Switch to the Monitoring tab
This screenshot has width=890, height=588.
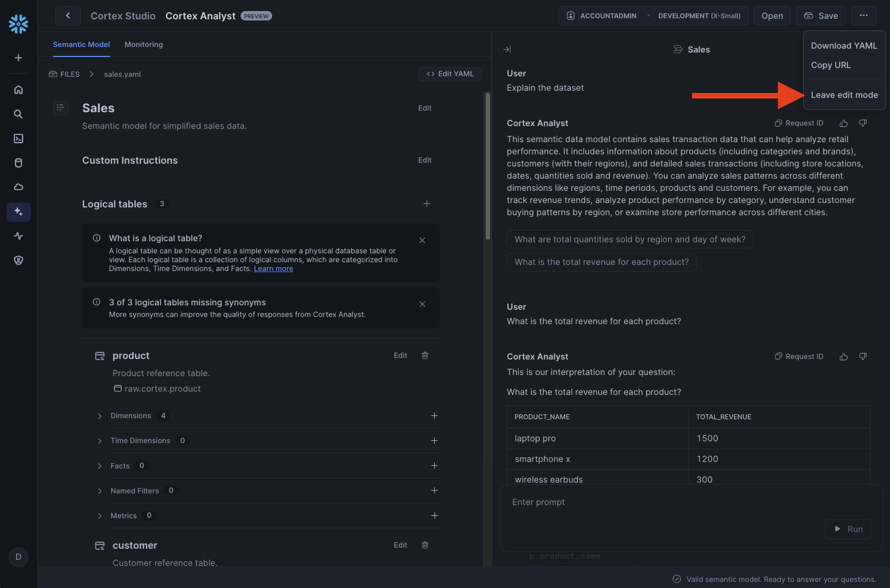click(x=144, y=44)
